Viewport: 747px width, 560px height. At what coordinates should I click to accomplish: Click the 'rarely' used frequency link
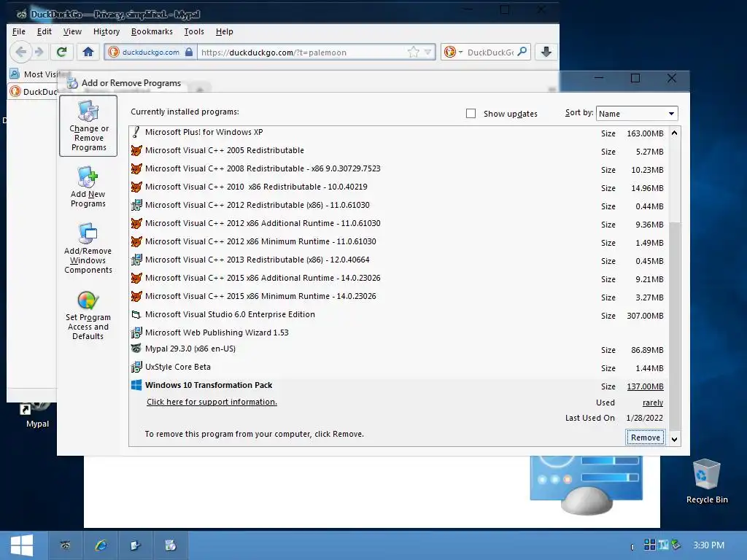653,402
